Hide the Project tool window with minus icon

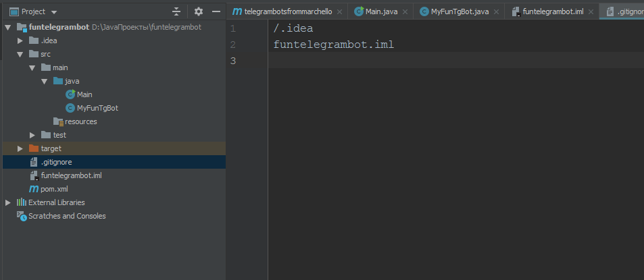click(216, 11)
